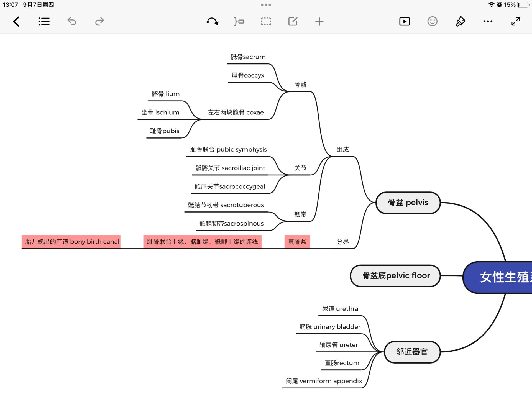Select the 关节 subtopic

point(300,168)
